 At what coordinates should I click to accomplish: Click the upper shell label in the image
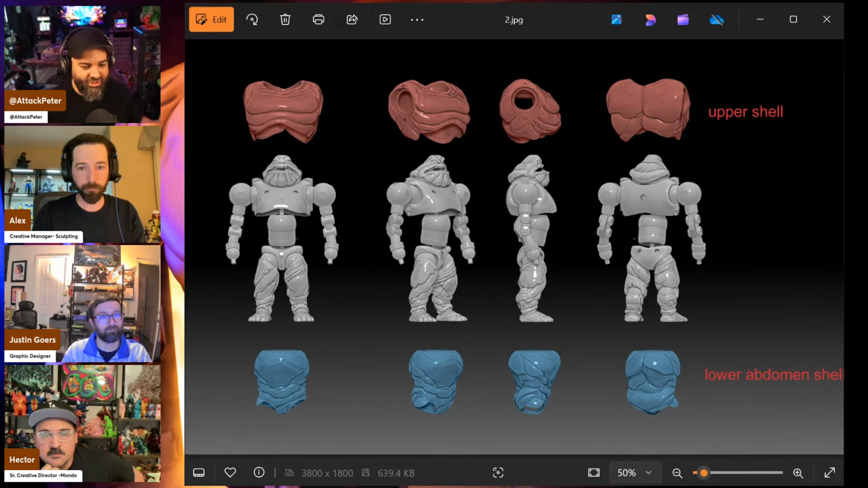point(745,112)
